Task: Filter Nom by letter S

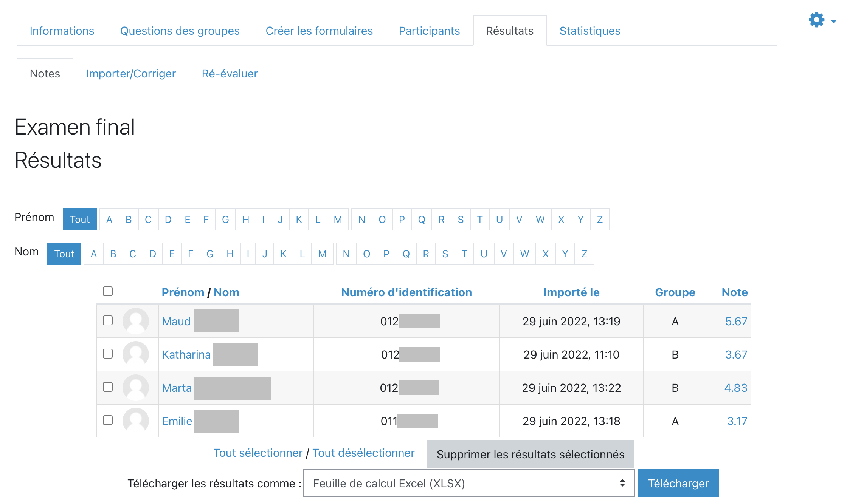Action: point(445,254)
